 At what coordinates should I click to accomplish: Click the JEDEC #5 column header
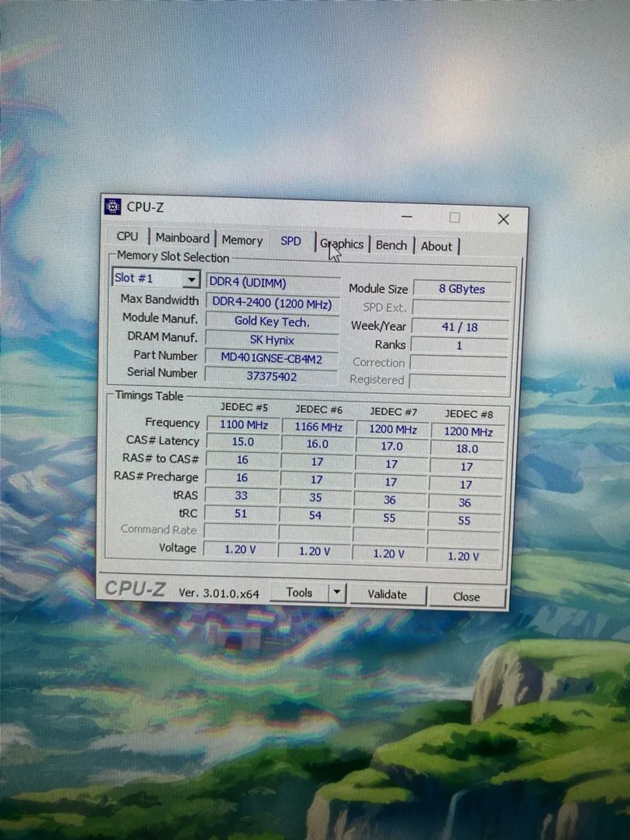(244, 407)
